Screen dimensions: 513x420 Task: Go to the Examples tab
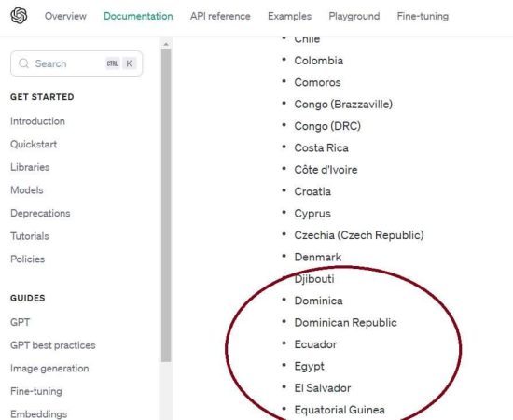click(x=289, y=16)
